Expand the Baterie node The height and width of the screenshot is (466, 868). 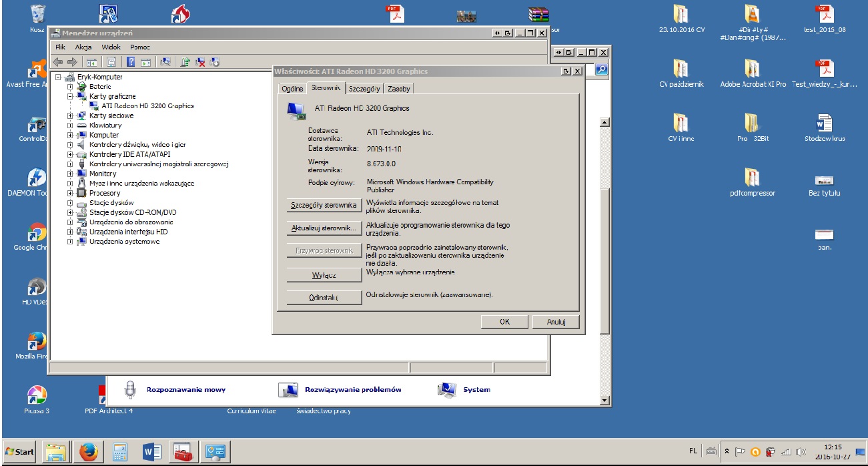tap(70, 87)
